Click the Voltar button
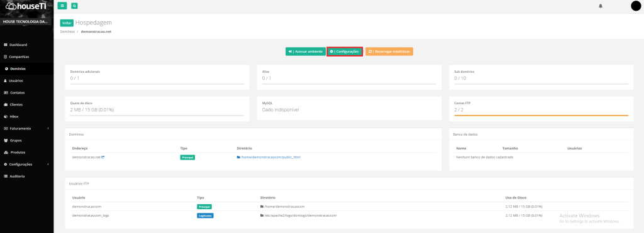644x233 pixels. [67, 23]
